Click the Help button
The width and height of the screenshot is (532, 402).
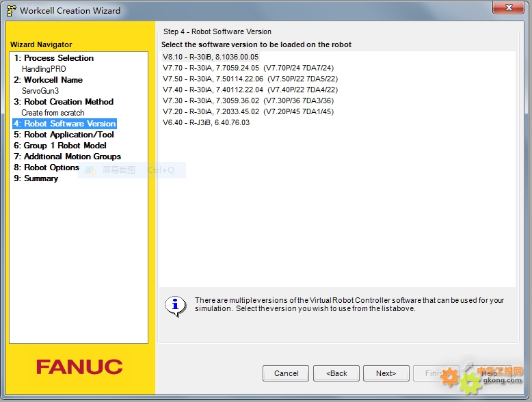[x=489, y=373]
